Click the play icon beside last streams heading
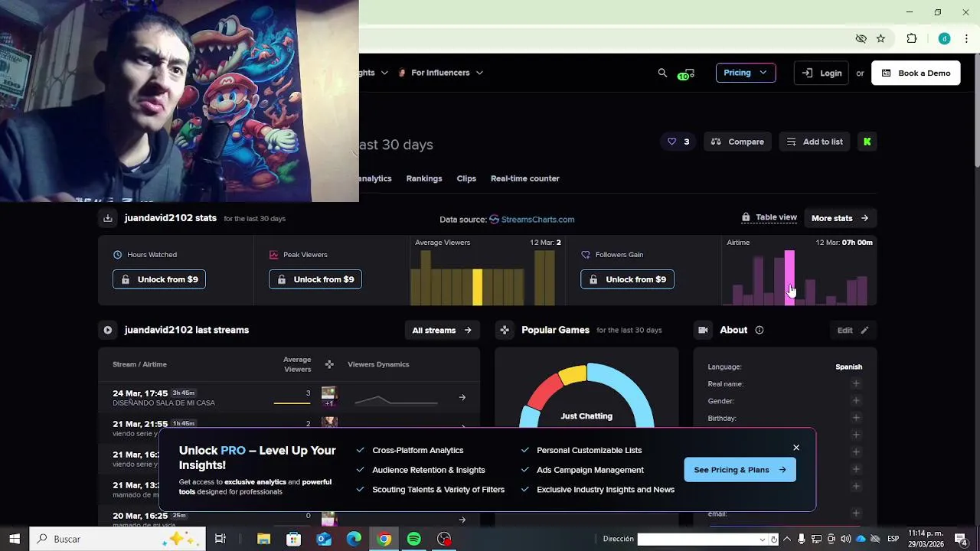The width and height of the screenshot is (980, 551). [x=108, y=330]
